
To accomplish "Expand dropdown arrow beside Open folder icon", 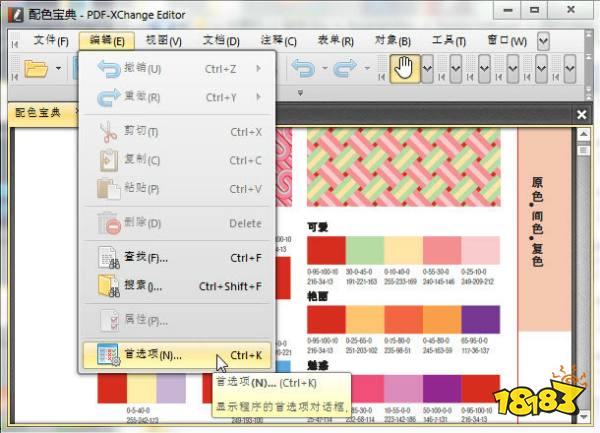I will coord(60,69).
